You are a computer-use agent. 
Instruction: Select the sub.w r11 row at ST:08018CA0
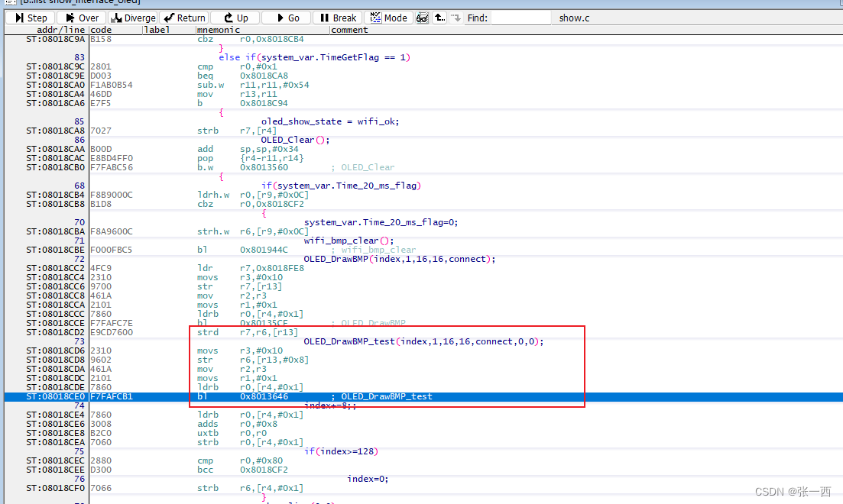[x=423, y=85]
